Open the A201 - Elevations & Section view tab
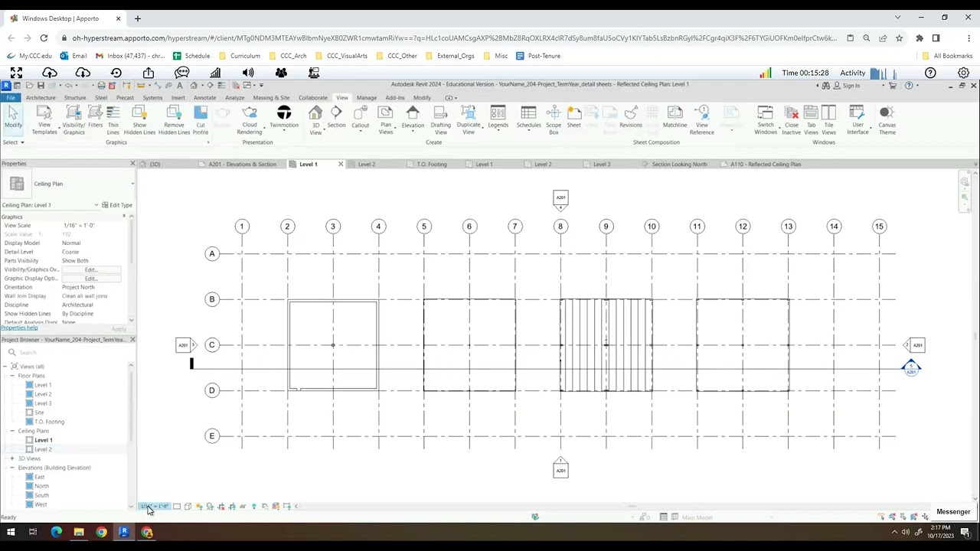This screenshot has height=551, width=980. (242, 165)
